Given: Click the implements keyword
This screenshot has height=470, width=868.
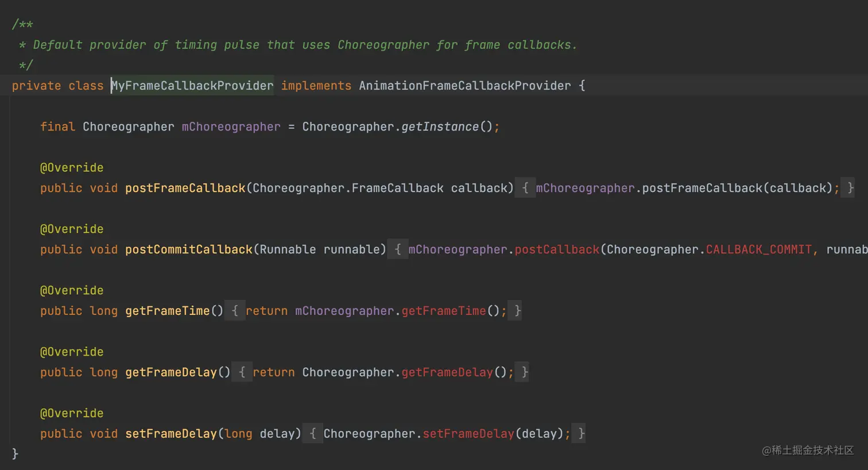Looking at the screenshot, I should tap(316, 86).
